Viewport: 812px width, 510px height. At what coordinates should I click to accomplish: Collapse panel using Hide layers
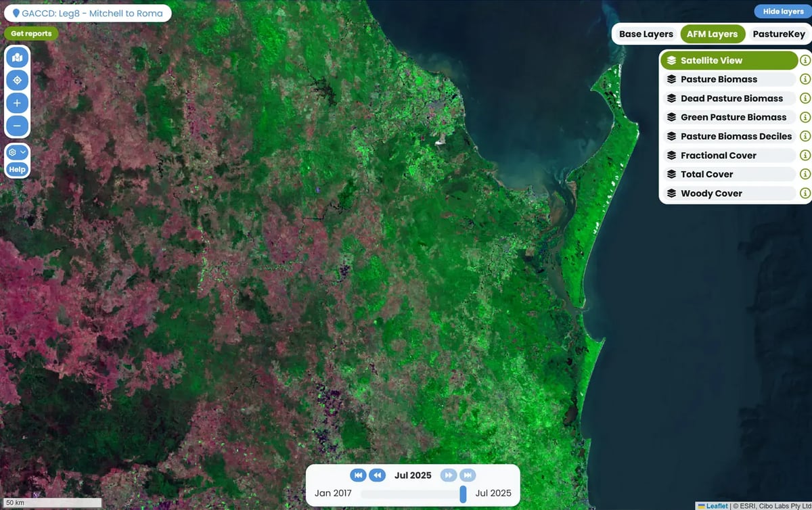[x=783, y=11]
